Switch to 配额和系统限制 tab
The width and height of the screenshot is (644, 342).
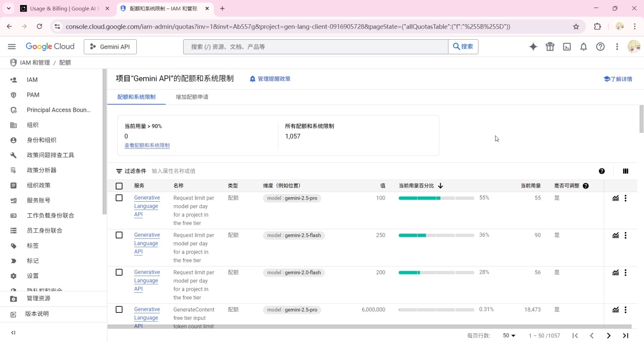click(x=136, y=97)
